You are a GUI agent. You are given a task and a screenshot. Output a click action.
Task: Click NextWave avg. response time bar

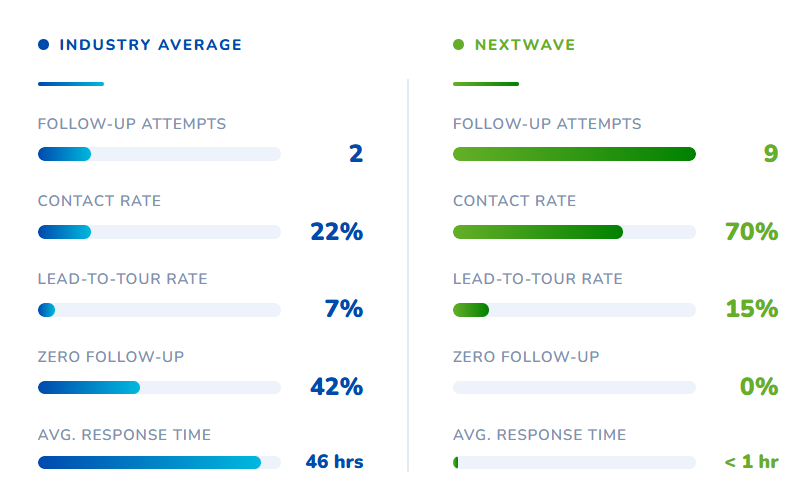click(x=574, y=463)
